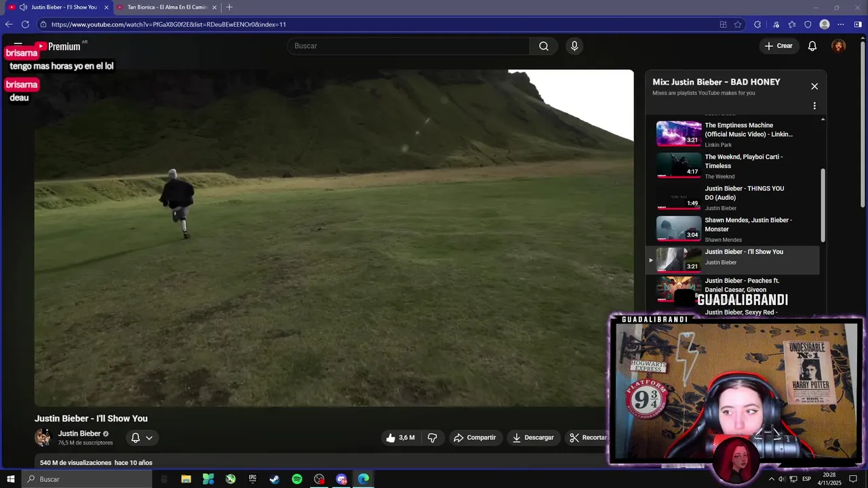
Task: Open a new browser tab
Action: pos(229,7)
